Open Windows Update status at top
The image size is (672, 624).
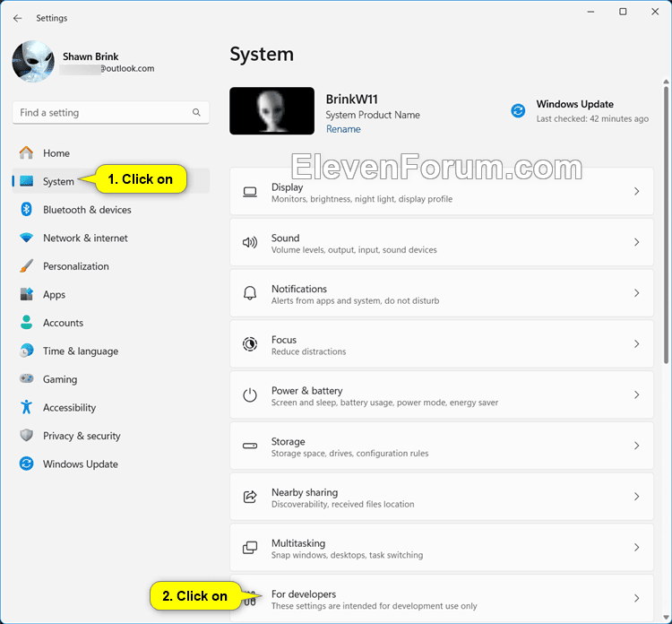tap(580, 111)
